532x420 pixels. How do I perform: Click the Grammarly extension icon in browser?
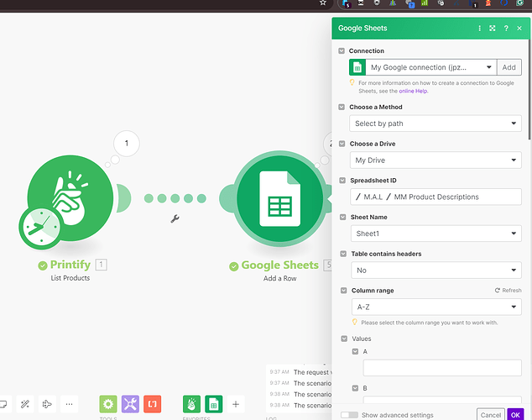pos(519,3)
